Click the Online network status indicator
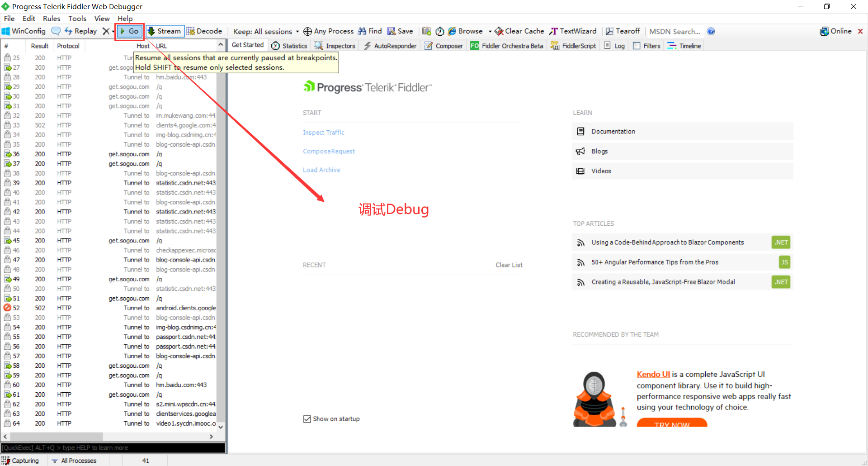This screenshot has width=868, height=466. pos(836,31)
